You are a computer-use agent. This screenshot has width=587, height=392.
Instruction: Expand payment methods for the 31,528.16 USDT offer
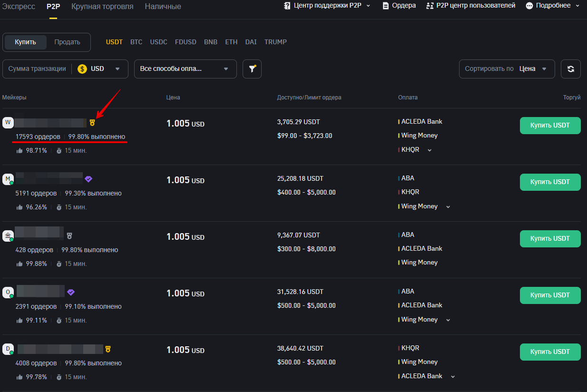(448, 320)
